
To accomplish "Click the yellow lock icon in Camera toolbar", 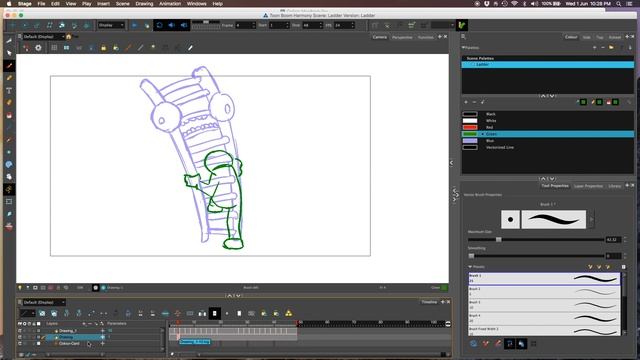I will [x=104, y=48].
